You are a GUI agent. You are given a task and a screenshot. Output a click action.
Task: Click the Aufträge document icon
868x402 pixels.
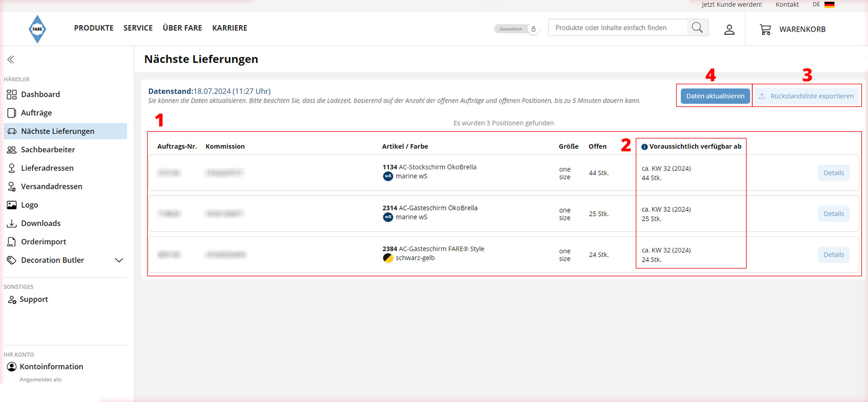[x=12, y=113]
